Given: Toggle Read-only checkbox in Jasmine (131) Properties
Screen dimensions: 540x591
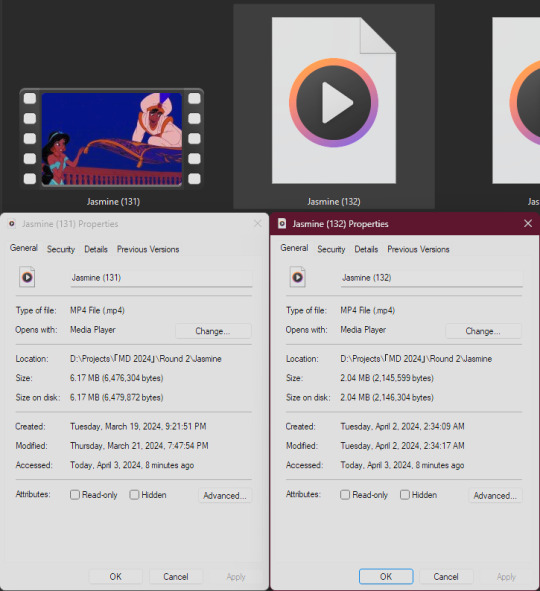Looking at the screenshot, I should [75, 495].
